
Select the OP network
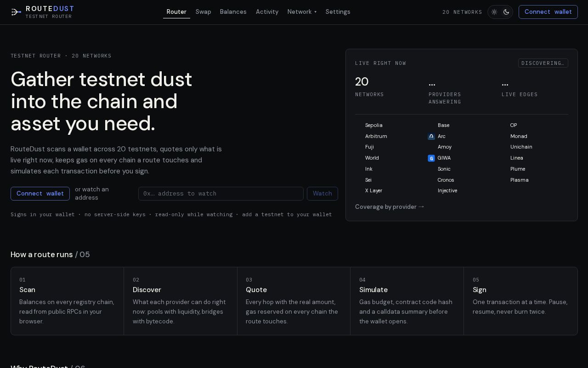[x=514, y=126]
